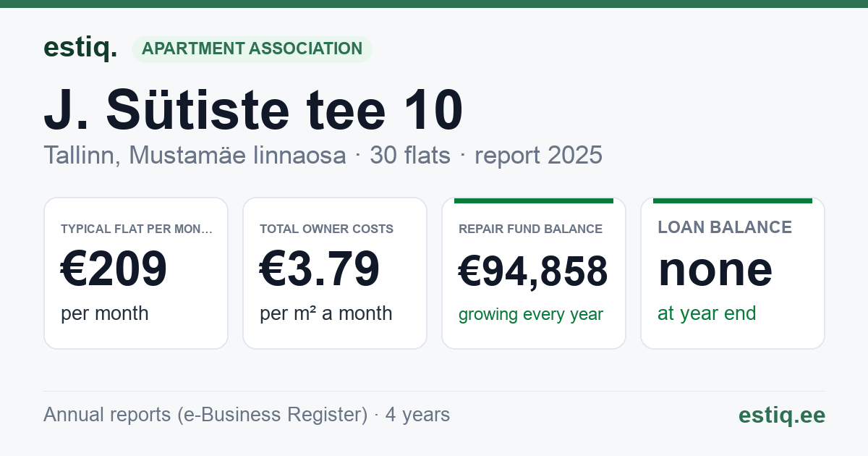Click the LOAN BALANCE label
Image resolution: width=868 pixels, height=456 pixels.
coord(725,227)
